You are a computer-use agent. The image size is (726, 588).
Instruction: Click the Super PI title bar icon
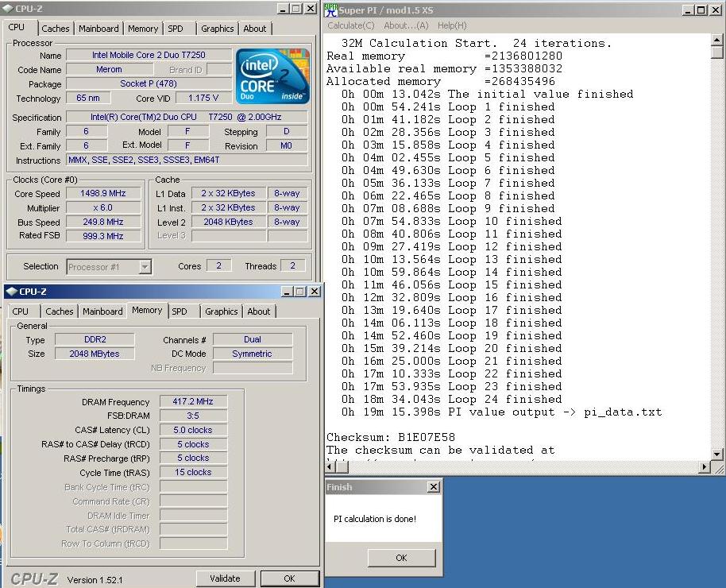point(331,10)
